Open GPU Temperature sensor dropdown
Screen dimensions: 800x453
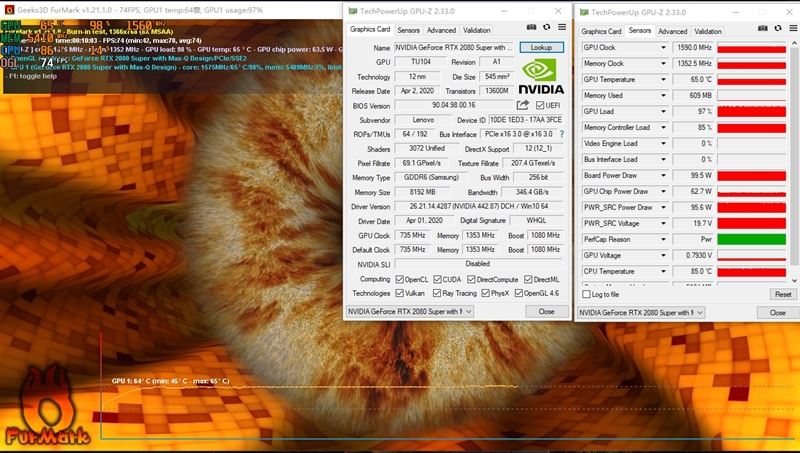(663, 80)
